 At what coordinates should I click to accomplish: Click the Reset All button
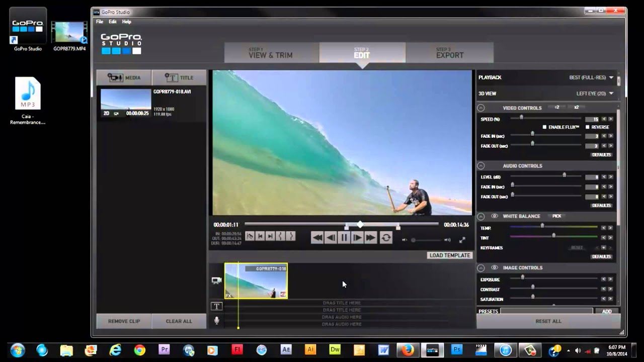tap(548, 321)
